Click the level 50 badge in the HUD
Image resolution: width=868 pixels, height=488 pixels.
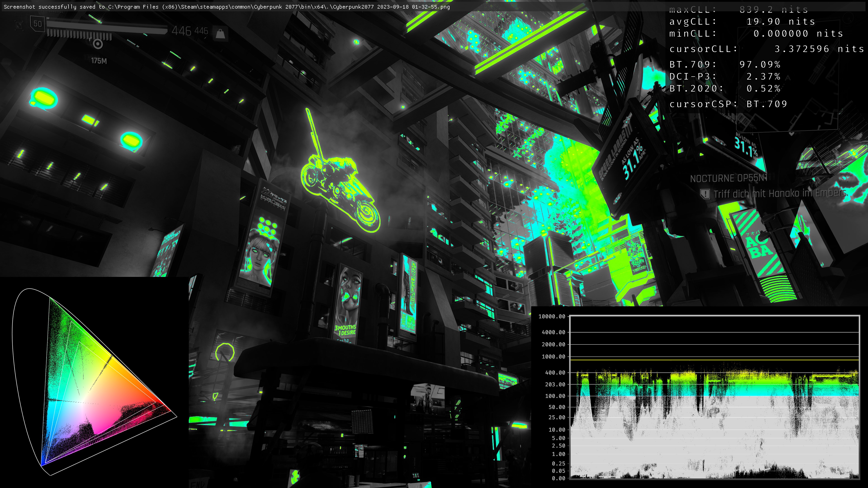coord(37,24)
